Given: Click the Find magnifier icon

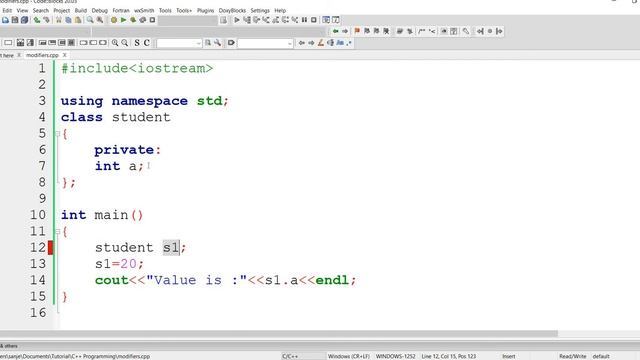Looking at the screenshot, I should (x=90, y=20).
